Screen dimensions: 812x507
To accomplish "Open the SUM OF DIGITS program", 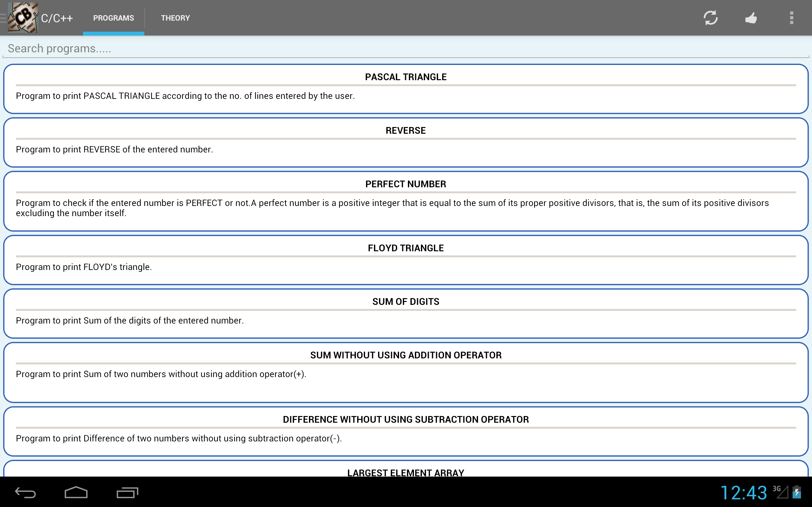I will 406,313.
